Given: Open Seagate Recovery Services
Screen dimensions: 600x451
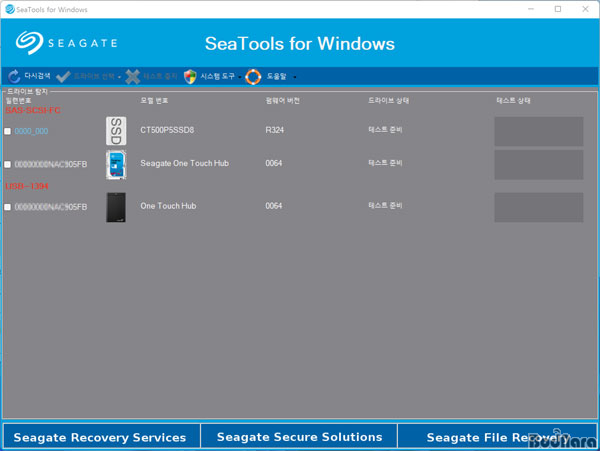Looking at the screenshot, I should point(100,437).
